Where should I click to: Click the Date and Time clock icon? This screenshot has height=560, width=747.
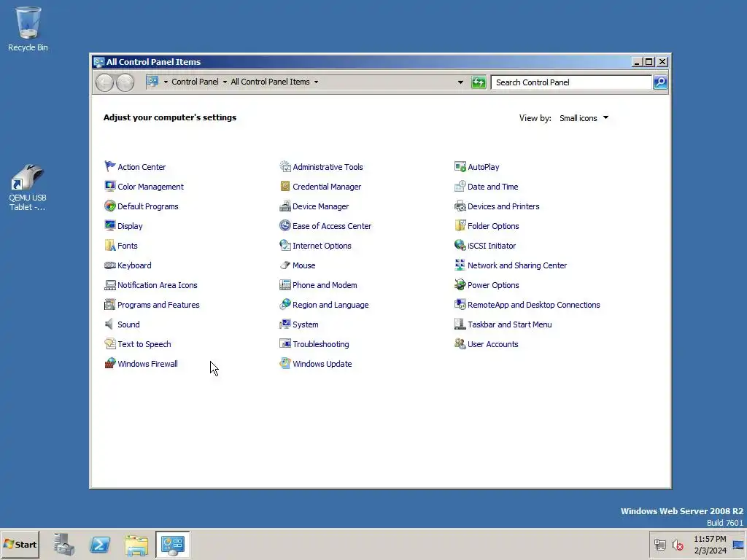pyautogui.click(x=460, y=186)
